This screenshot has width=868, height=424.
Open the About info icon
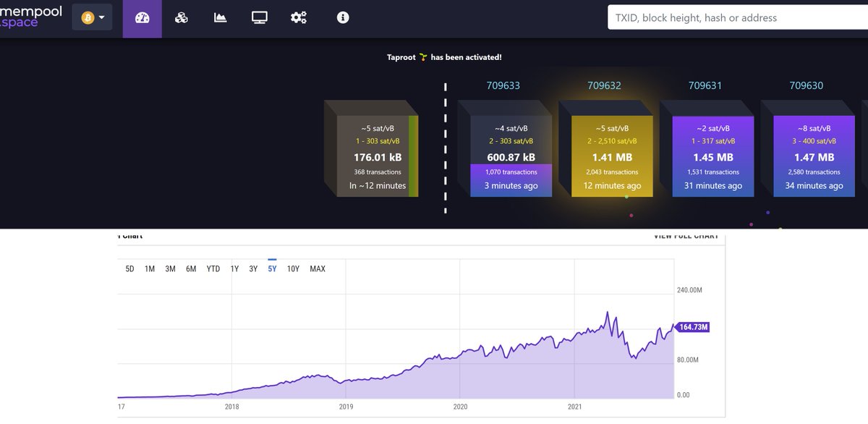[343, 17]
